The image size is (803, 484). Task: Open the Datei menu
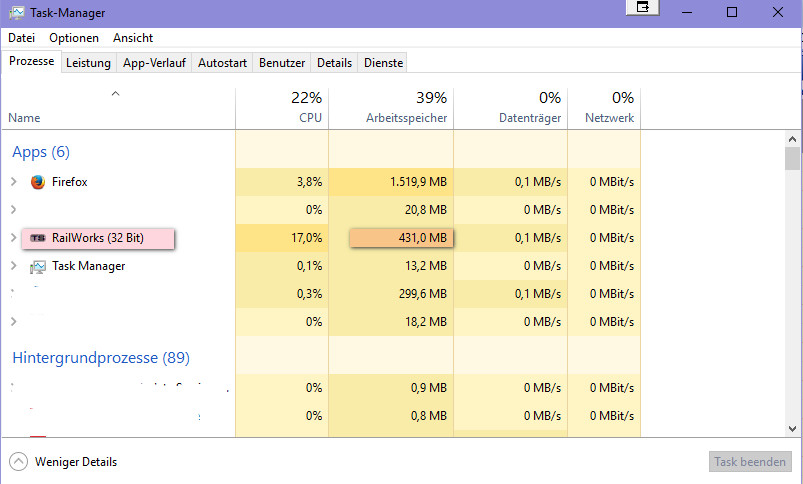(x=22, y=38)
